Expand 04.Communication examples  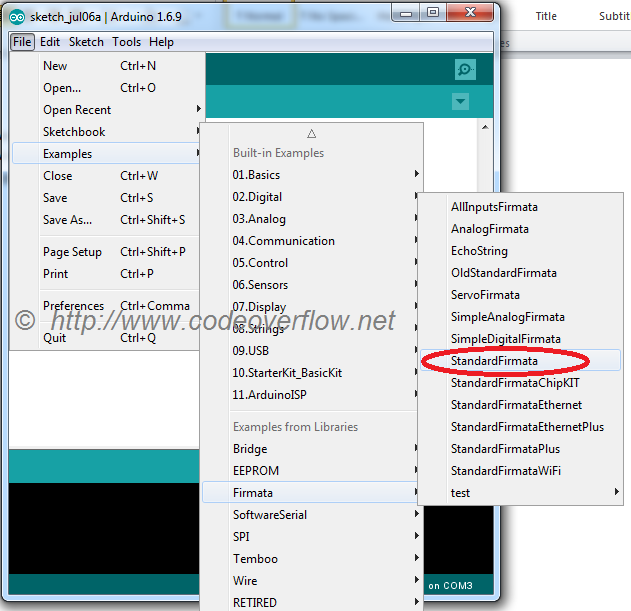click(311, 241)
